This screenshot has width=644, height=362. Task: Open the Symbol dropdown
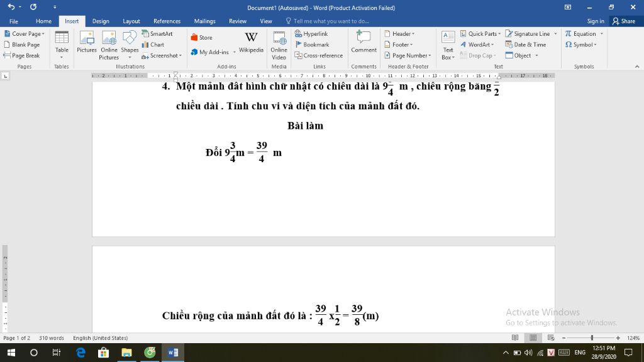pos(580,45)
